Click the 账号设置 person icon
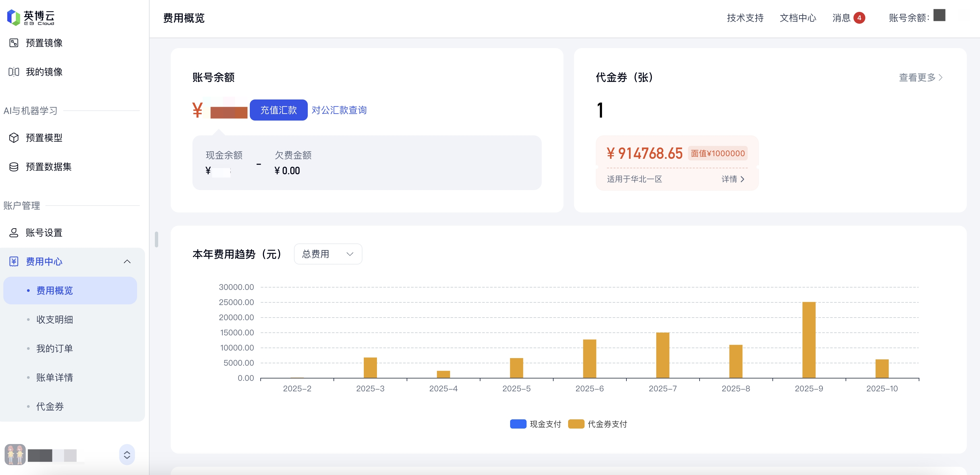Viewport: 980px width, 475px height. (x=14, y=233)
